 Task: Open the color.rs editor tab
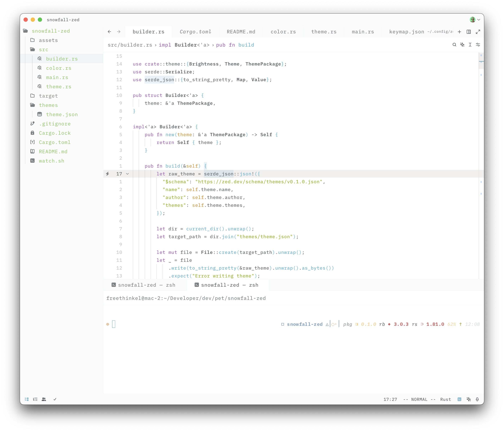pyautogui.click(x=283, y=32)
